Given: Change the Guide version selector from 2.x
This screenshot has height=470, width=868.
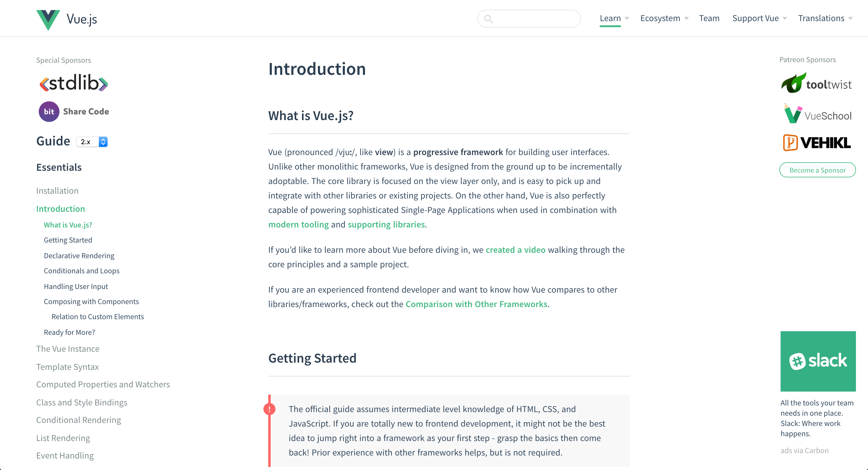Looking at the screenshot, I should pyautogui.click(x=92, y=141).
